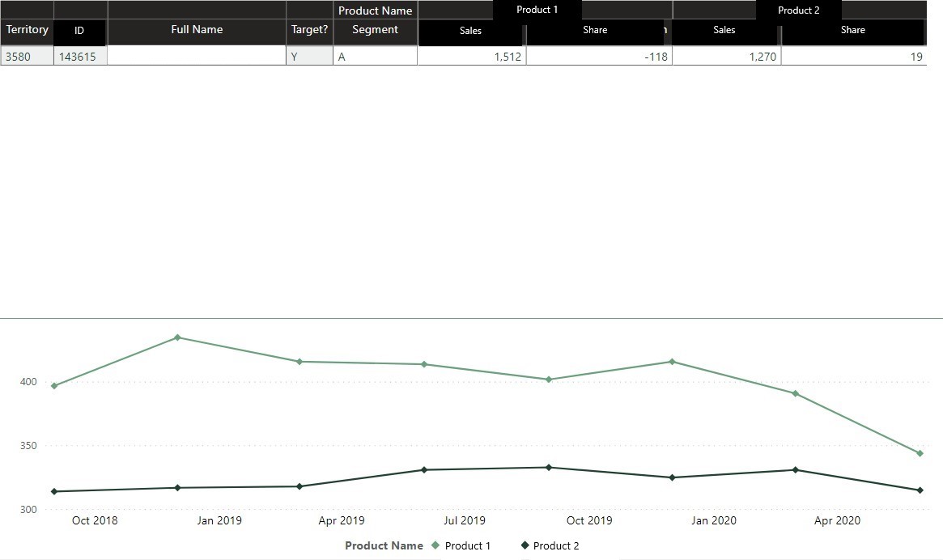Click the Product Name legend title

[x=384, y=545]
